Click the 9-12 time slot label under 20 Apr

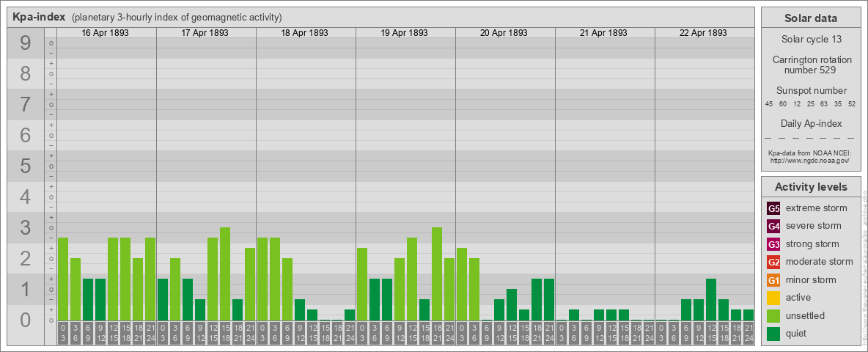click(x=499, y=334)
